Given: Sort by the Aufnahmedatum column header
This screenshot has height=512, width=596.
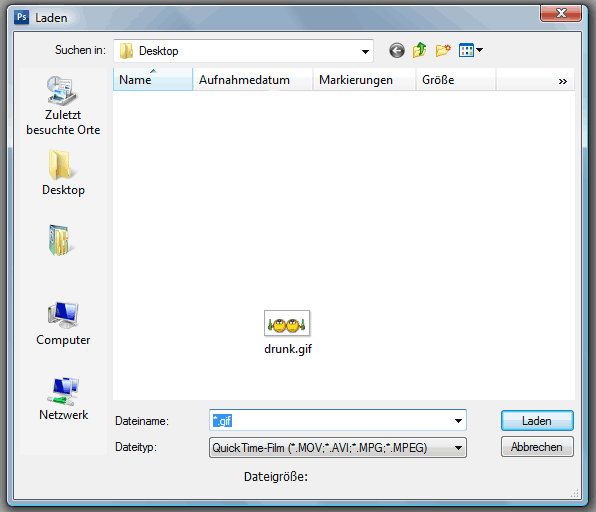Looking at the screenshot, I should point(252,80).
